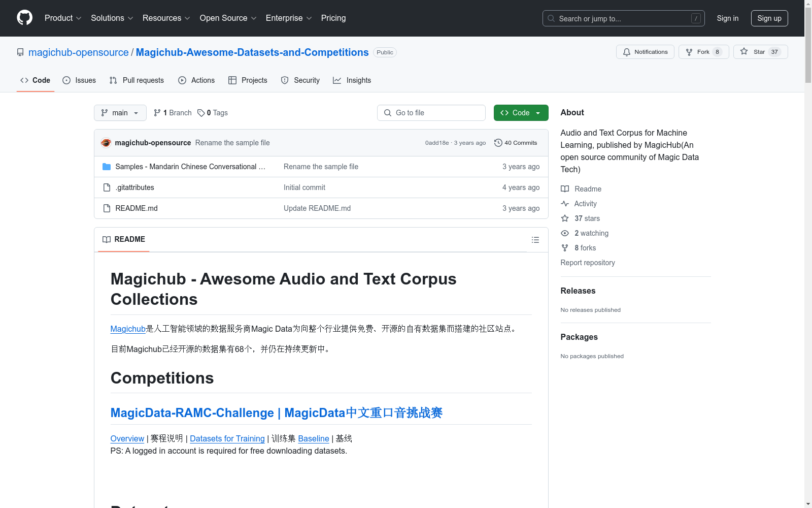View the 0 Tags link

tap(213, 113)
